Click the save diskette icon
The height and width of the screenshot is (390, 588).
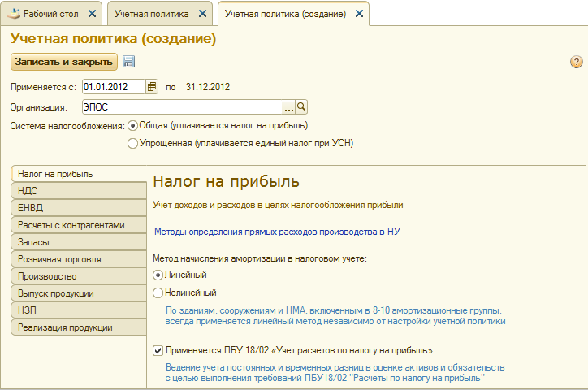click(x=128, y=62)
